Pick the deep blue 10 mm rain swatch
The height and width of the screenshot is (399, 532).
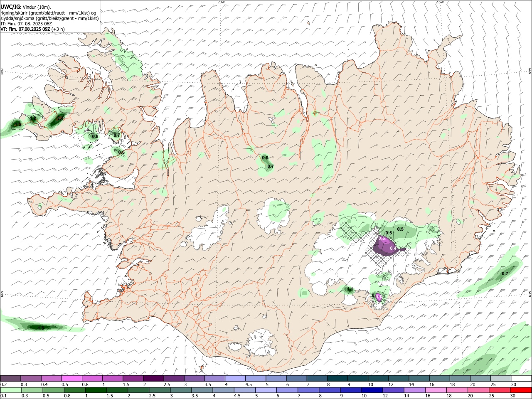[x=372, y=390]
